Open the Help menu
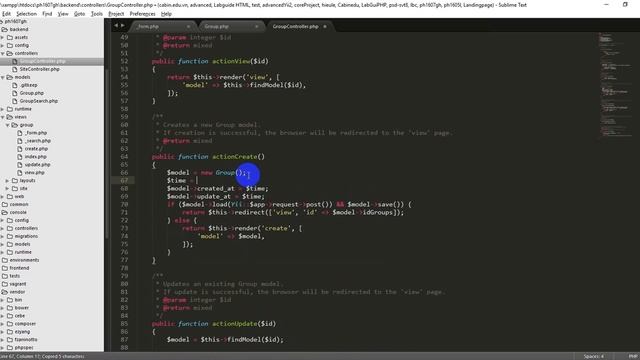 [166, 13]
